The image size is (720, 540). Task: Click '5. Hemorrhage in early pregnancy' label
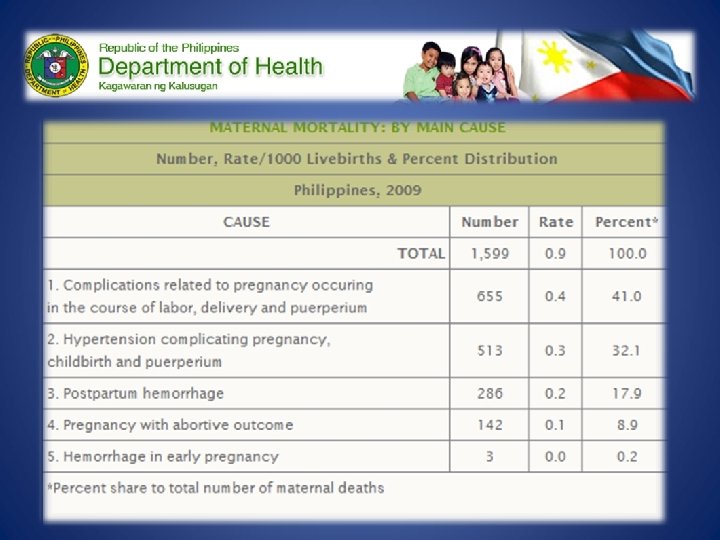(163, 457)
